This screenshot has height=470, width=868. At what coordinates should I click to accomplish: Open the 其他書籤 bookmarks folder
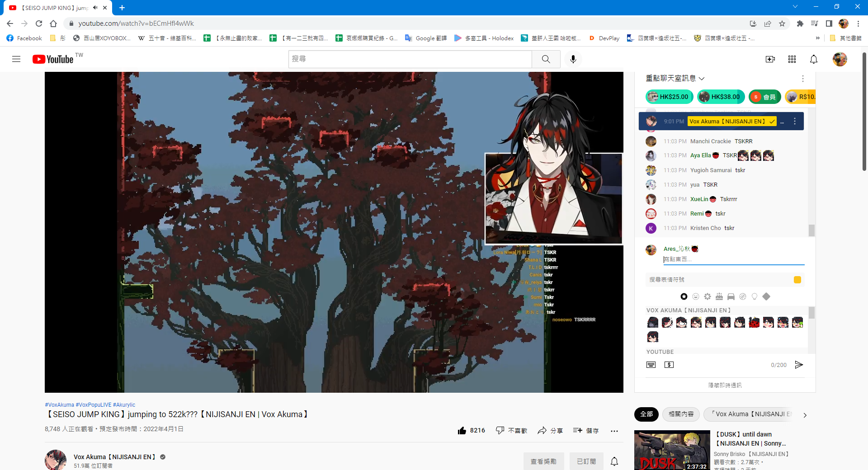coord(846,38)
